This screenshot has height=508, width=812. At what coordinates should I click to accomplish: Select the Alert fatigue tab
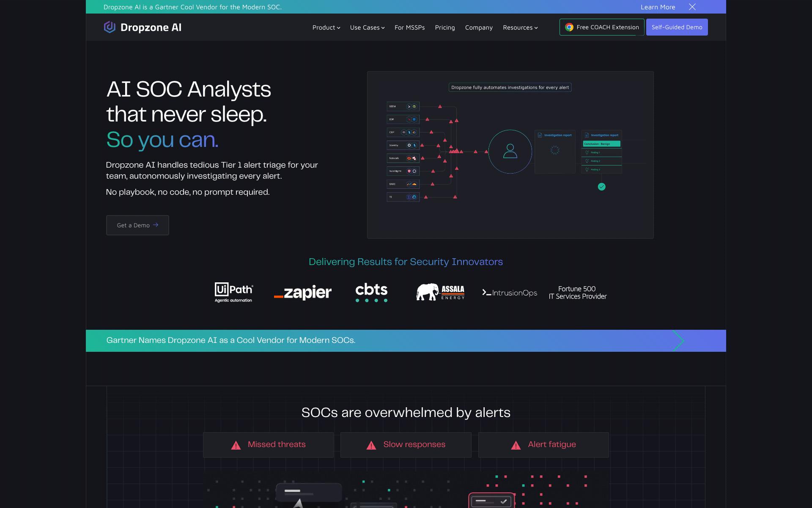(x=543, y=445)
